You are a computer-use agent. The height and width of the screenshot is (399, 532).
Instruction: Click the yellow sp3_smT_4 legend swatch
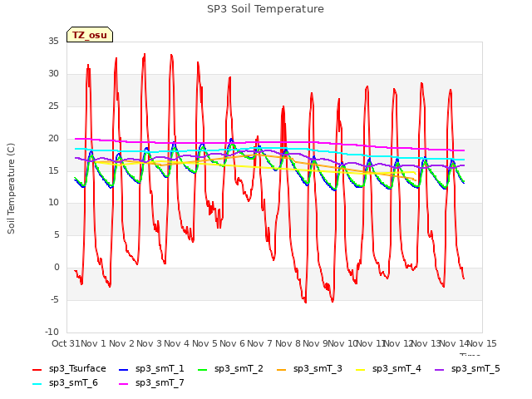click(361, 369)
